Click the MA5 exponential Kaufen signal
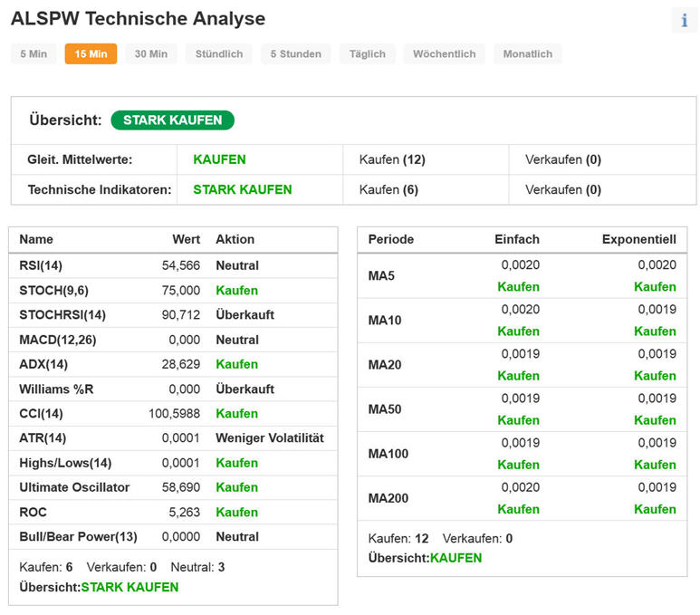This screenshot has width=700, height=615. tap(655, 287)
